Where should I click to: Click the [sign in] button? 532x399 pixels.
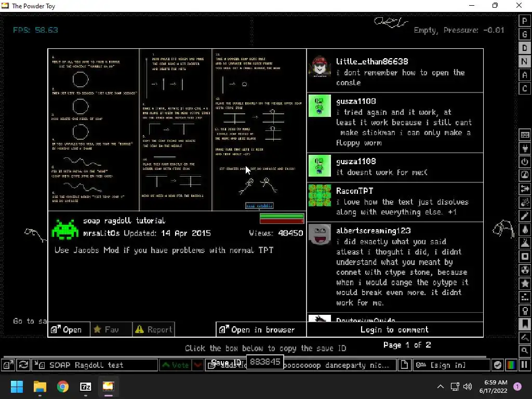click(451, 365)
